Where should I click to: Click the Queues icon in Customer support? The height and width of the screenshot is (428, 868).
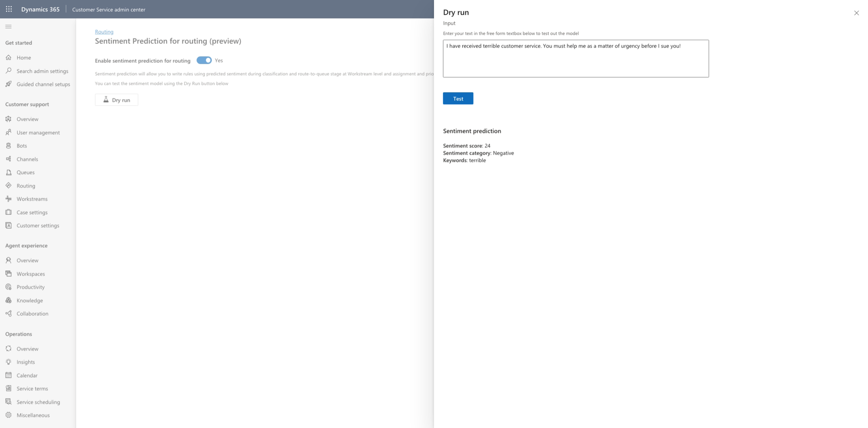click(x=8, y=172)
